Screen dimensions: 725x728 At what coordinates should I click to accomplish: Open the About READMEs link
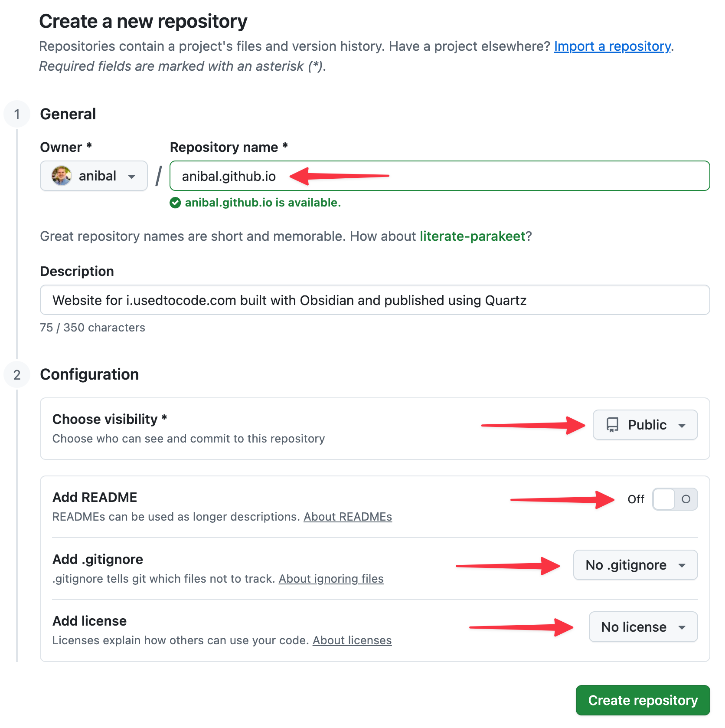click(347, 517)
